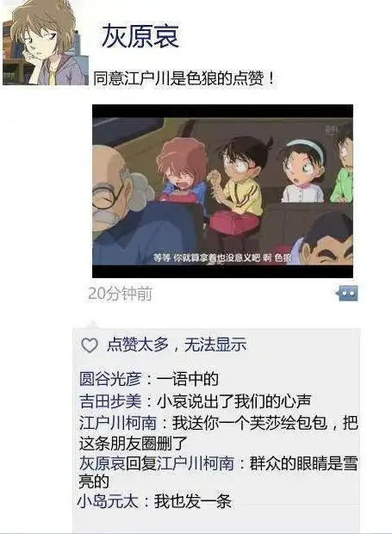This screenshot has height=534, width=392.
Task: Open 灰原哀's name in the reply comment
Action: (103, 463)
